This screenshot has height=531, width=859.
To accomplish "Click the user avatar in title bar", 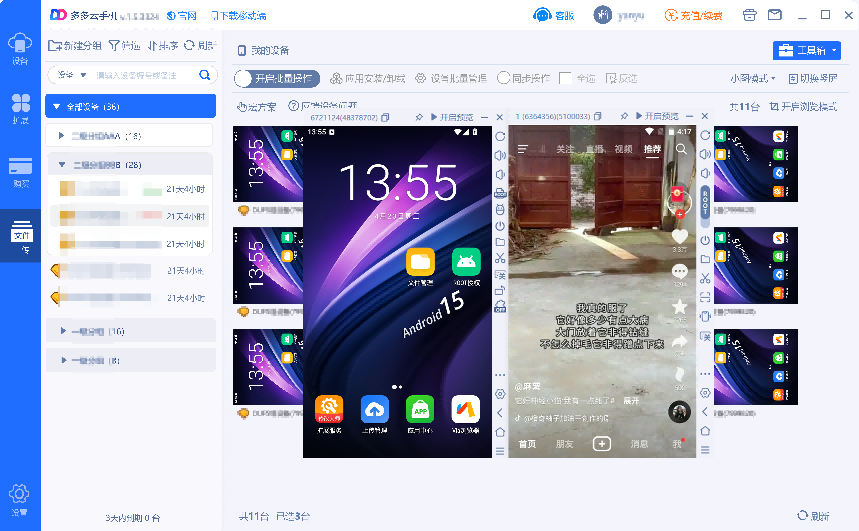I will coord(602,15).
